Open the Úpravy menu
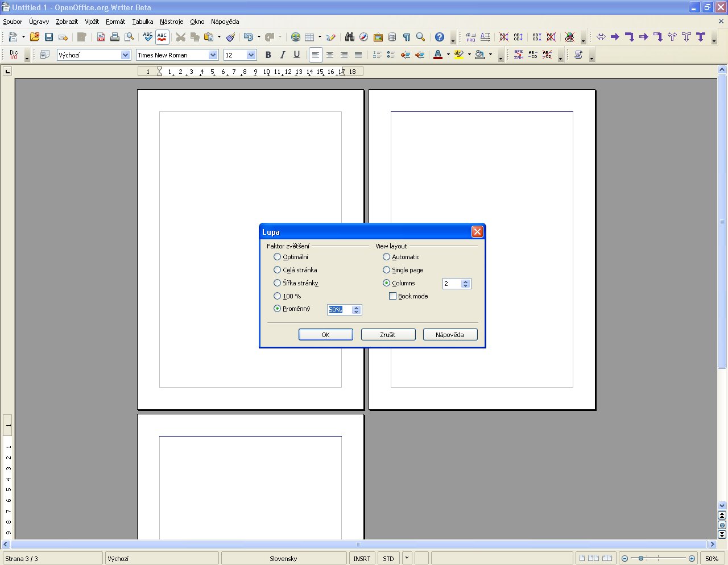Screen dimensions: 728x565 39,22
